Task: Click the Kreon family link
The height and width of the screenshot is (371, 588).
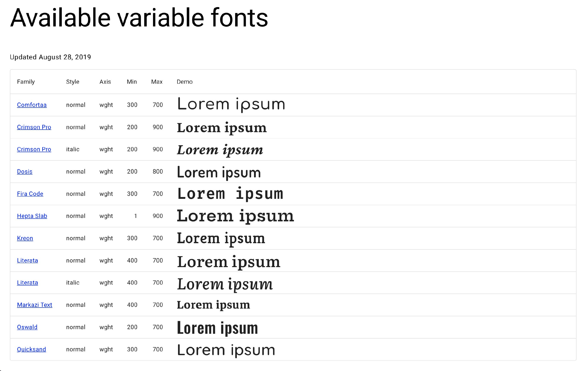Action: [25, 238]
